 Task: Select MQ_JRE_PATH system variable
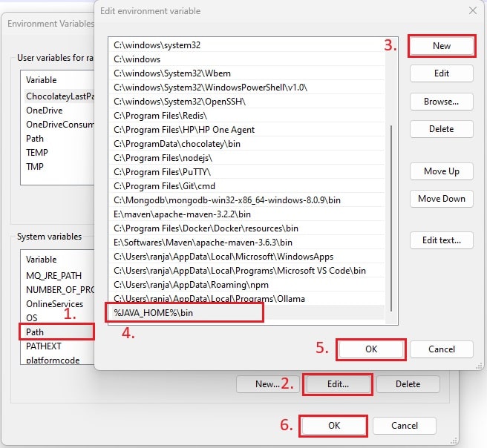click(57, 276)
